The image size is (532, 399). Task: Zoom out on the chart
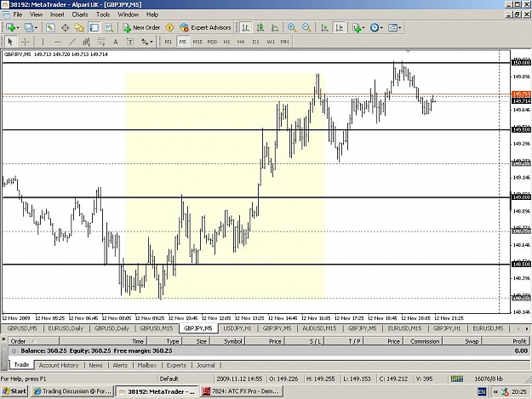[x=306, y=27]
